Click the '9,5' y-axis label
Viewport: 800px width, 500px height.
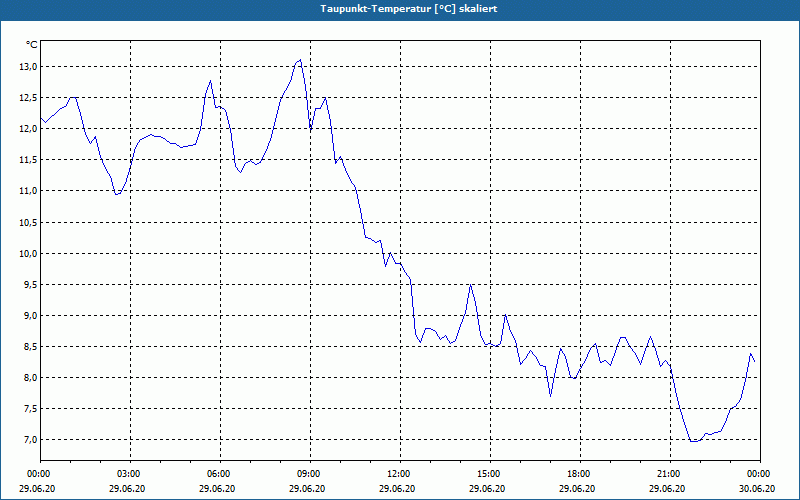click(30, 285)
